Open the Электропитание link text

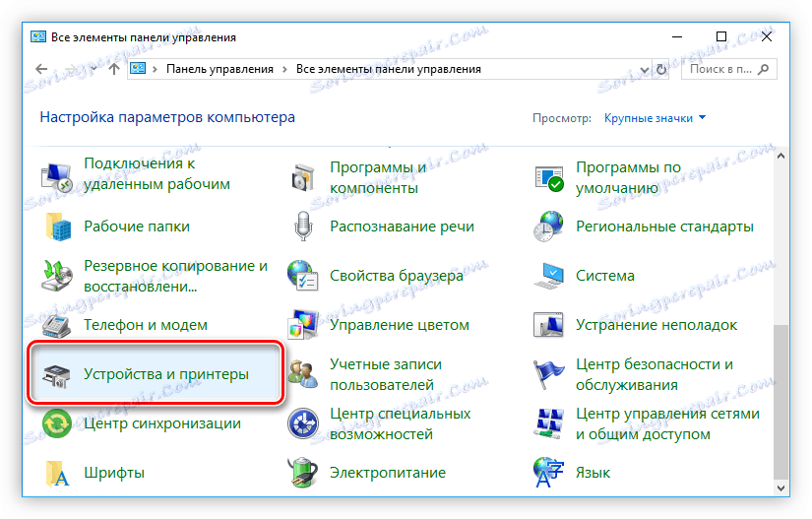[388, 473]
